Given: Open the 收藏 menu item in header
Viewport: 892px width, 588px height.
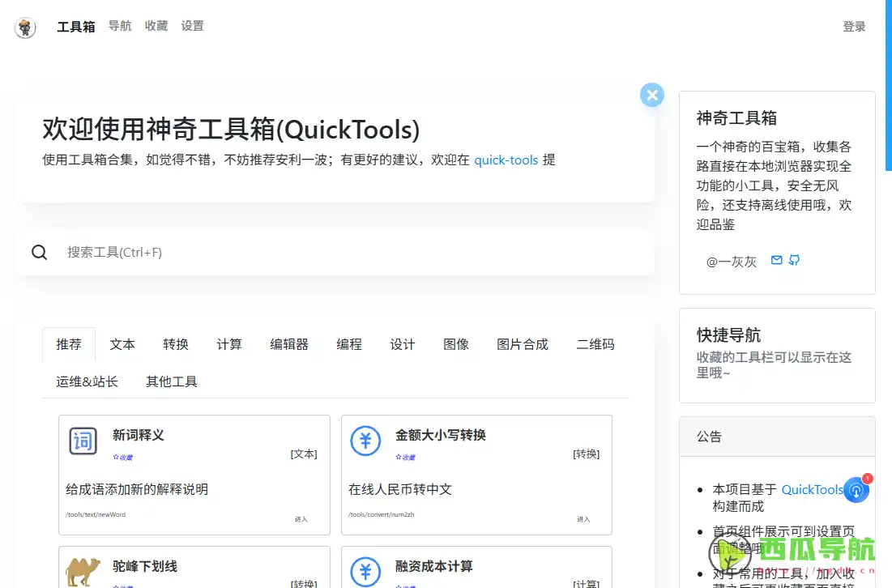Looking at the screenshot, I should (156, 26).
